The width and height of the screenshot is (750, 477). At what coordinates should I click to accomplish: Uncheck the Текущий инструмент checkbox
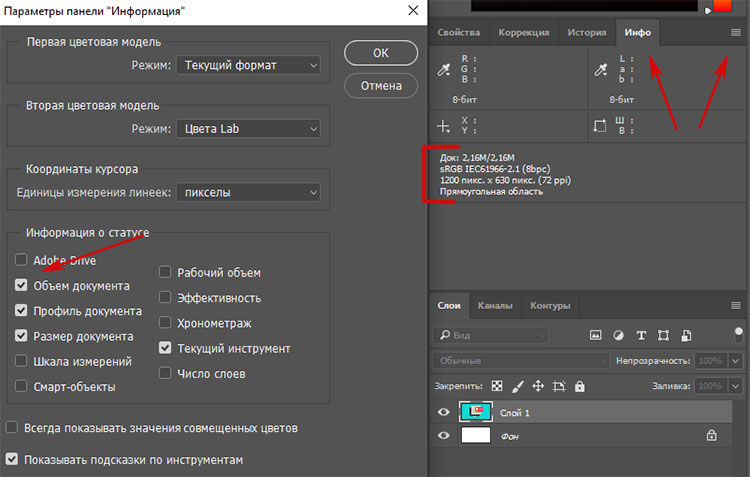(x=165, y=348)
